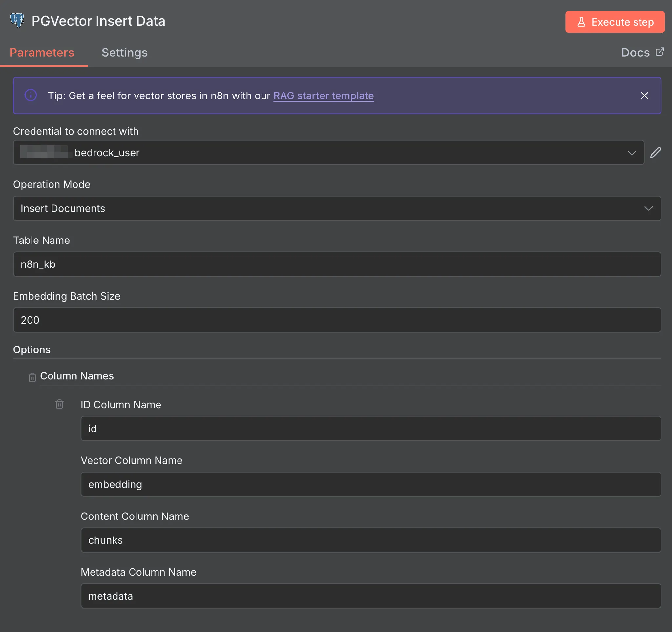Dismiss the RAG tip banner
The height and width of the screenshot is (632, 672).
pyautogui.click(x=644, y=95)
